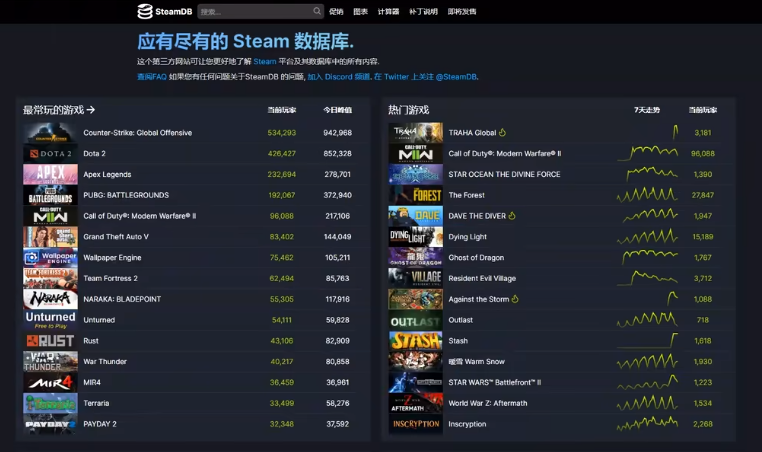
Task: Open Call of Duty title in most played list
Action: click(139, 216)
